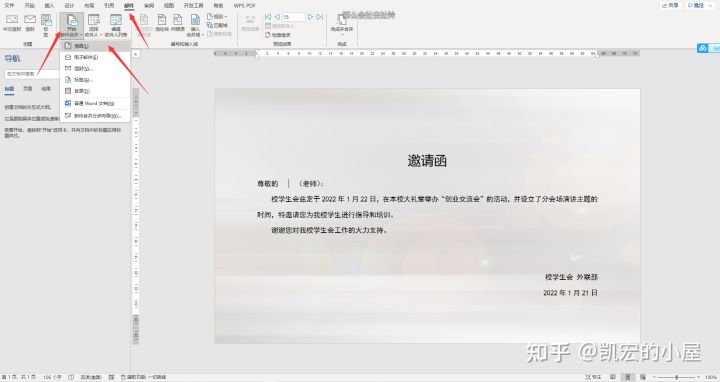
Task: Switch to the References ribbon tab
Action: click(x=109, y=6)
